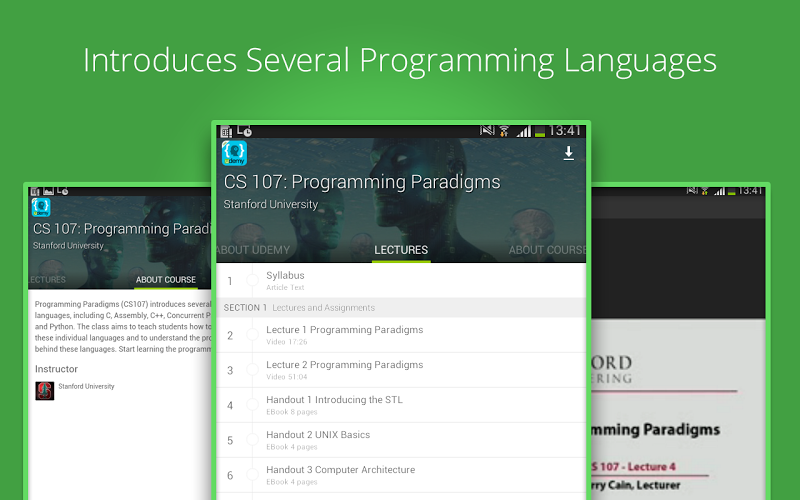Screen dimensions: 800x500
Task: Select the LECTURES tab in left phone
Action: [47, 280]
